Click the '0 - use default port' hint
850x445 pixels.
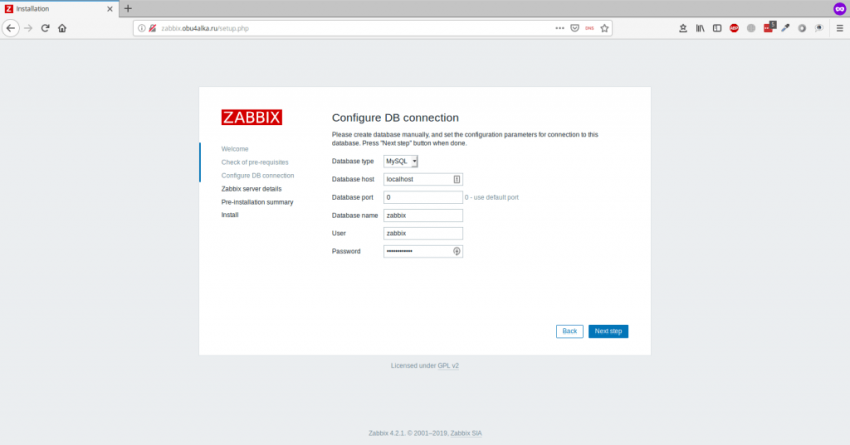[492, 197]
